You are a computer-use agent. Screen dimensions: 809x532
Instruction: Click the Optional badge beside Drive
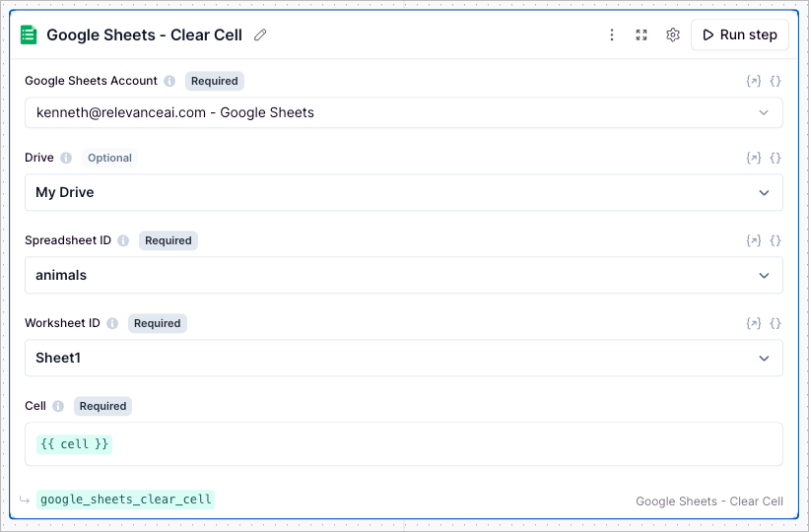pos(109,158)
